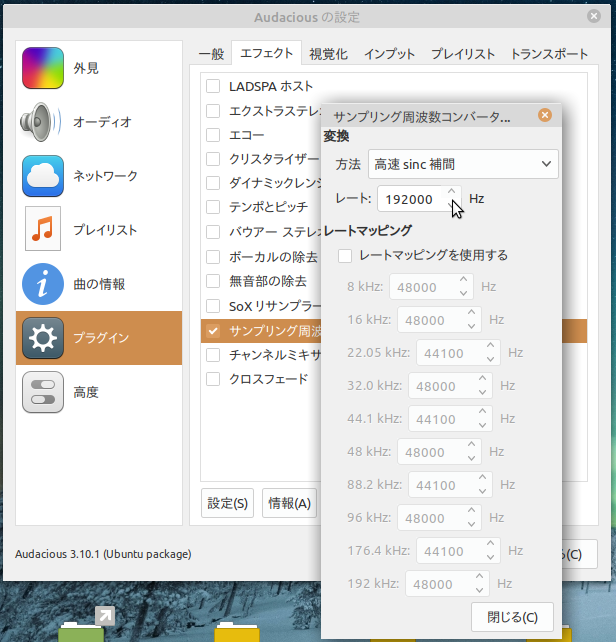Enable the LADSPA ホスト plugin checkbox

click(x=213, y=86)
